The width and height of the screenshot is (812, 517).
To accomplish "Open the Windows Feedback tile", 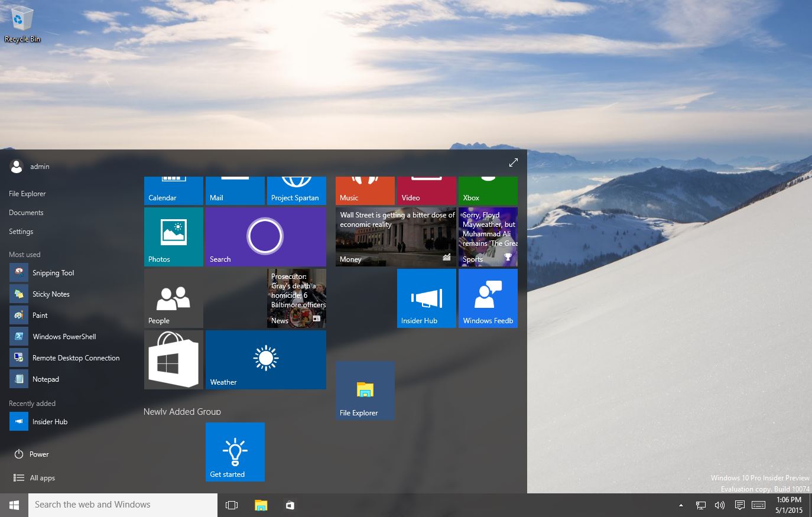I will coord(488,298).
